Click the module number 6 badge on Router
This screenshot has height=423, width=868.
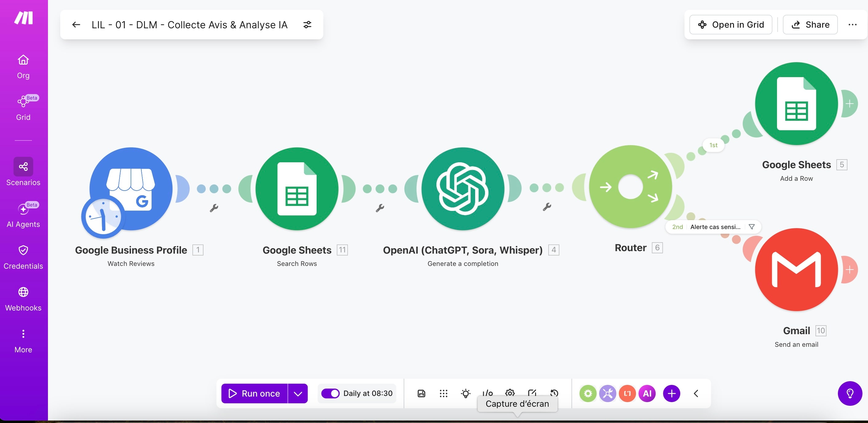pyautogui.click(x=657, y=248)
